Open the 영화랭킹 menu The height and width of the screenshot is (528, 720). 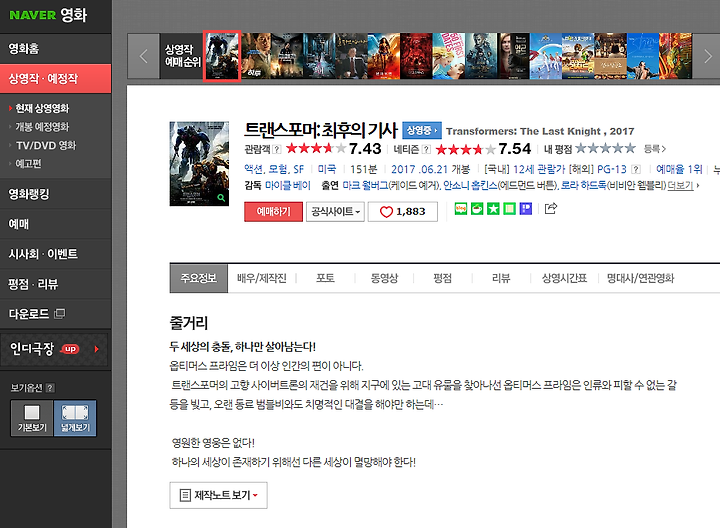(56, 194)
